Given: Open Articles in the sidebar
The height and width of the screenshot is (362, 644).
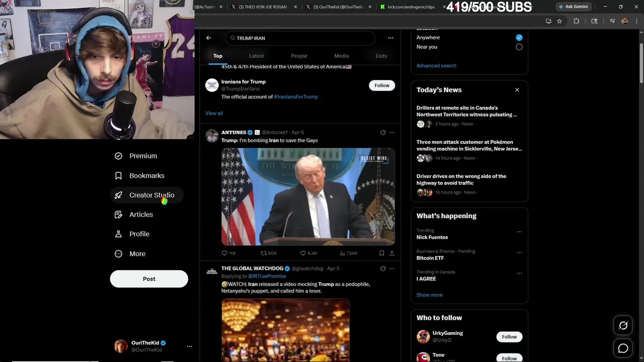Looking at the screenshot, I should click(x=134, y=215).
